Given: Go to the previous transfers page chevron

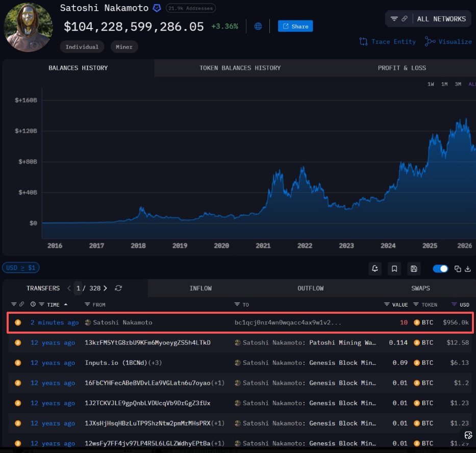Looking at the screenshot, I should [69, 288].
